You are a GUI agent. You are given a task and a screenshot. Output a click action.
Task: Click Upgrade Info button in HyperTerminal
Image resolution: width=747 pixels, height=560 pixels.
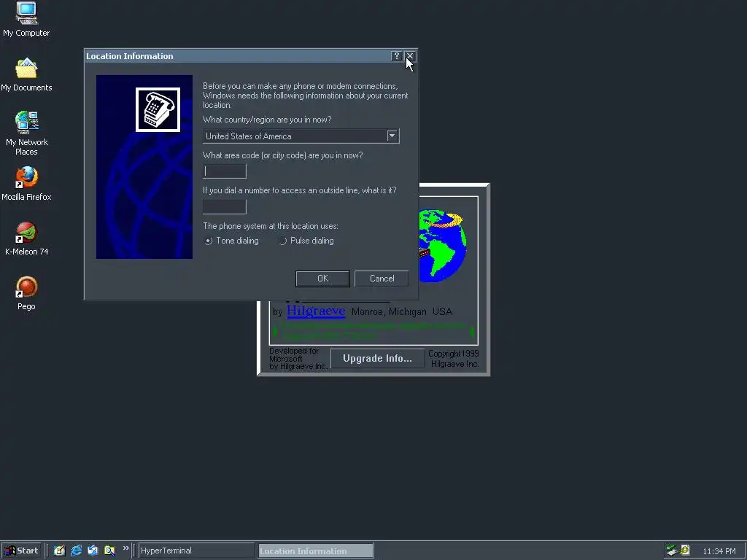(377, 358)
